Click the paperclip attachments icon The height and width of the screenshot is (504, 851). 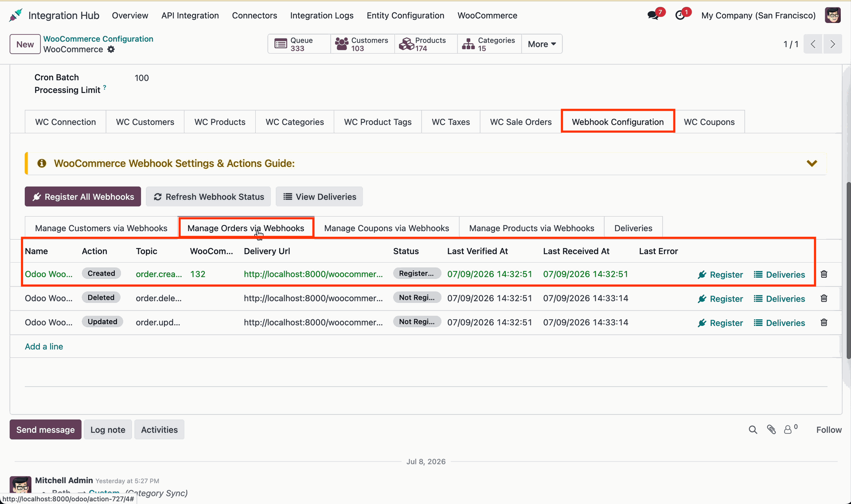(x=772, y=430)
